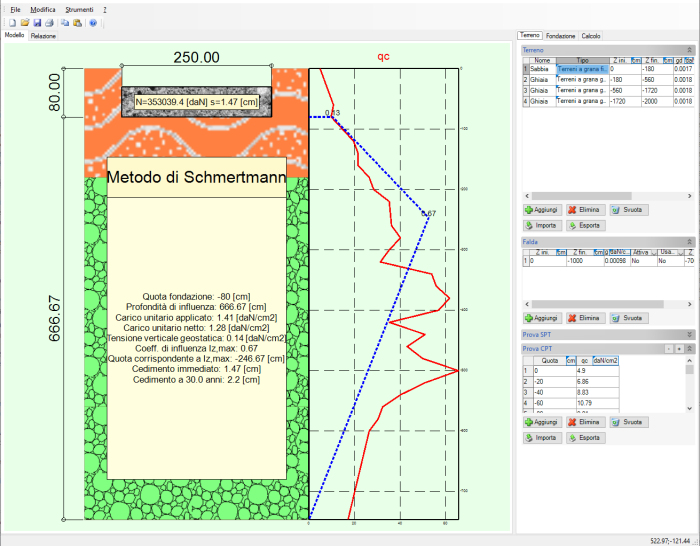Switch to the Calcolo tab
The height and width of the screenshot is (546, 700).
pos(591,36)
